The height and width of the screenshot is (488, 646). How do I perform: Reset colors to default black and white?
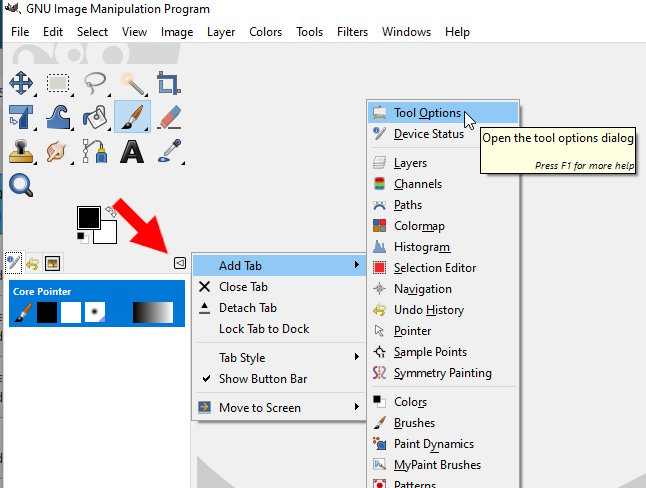click(x=82, y=238)
